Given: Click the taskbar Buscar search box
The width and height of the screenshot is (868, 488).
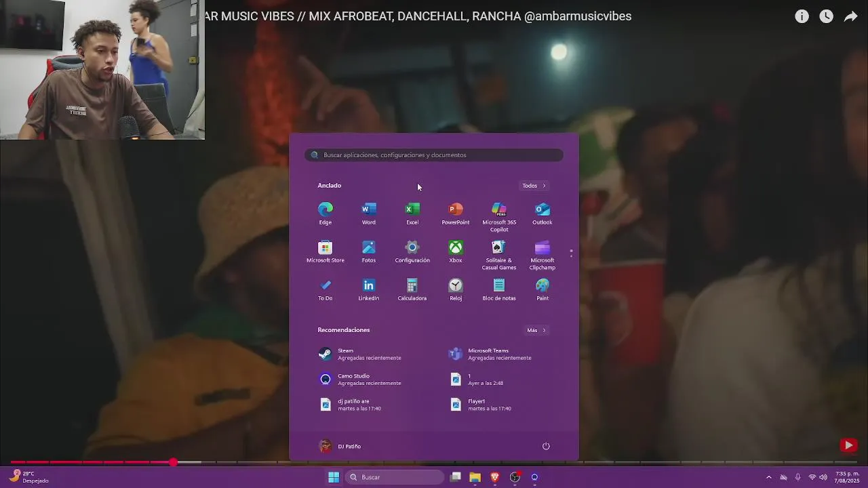Looking at the screenshot, I should (x=395, y=477).
